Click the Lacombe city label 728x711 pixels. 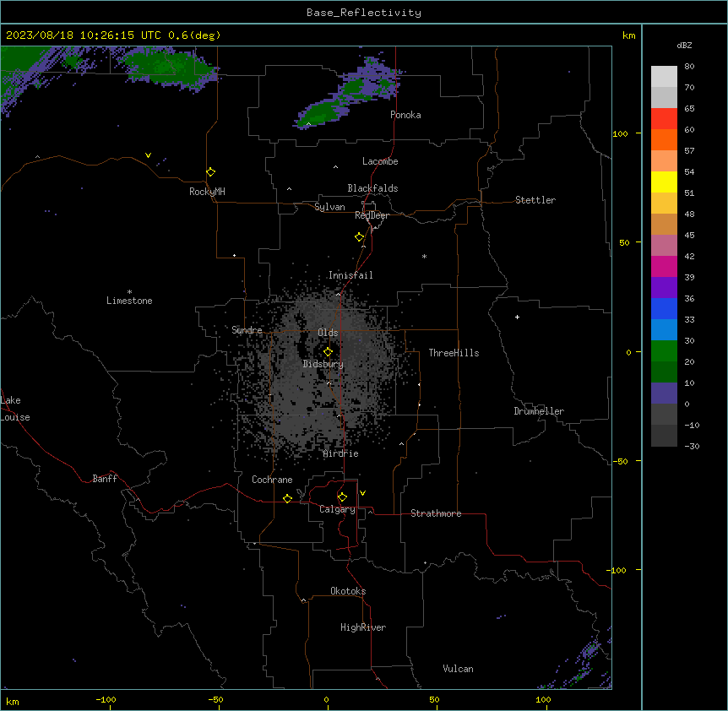[x=380, y=161]
